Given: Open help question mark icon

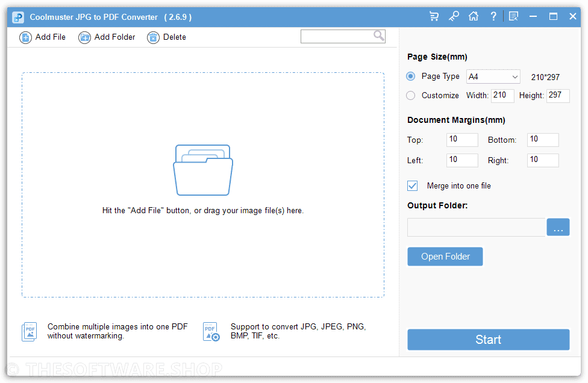Looking at the screenshot, I should (x=493, y=16).
